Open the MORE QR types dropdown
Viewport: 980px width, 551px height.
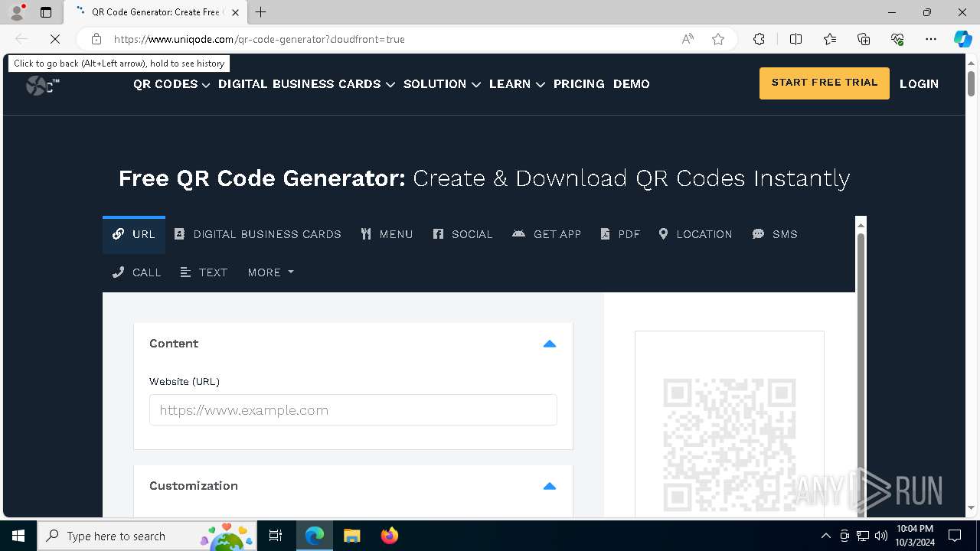point(270,272)
